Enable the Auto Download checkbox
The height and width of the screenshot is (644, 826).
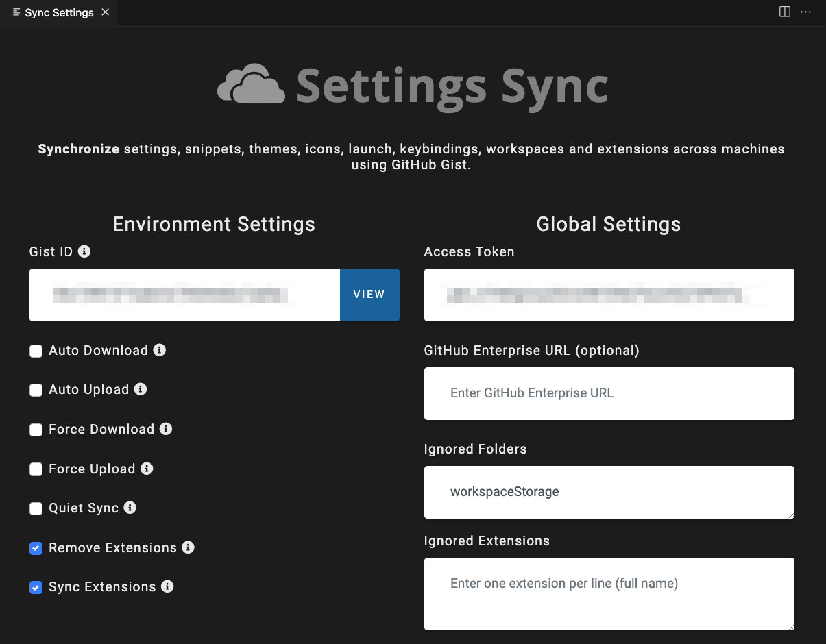(36, 351)
